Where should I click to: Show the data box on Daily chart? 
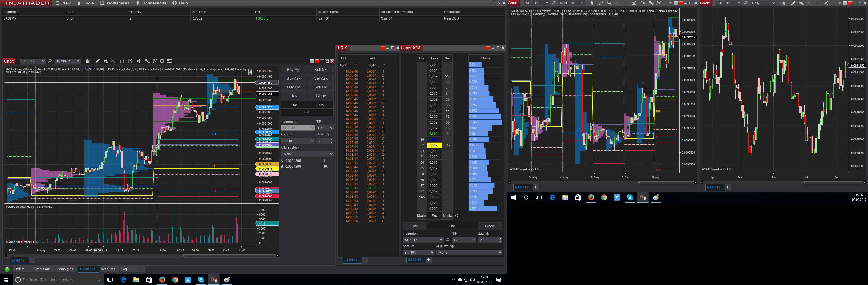pos(826,3)
